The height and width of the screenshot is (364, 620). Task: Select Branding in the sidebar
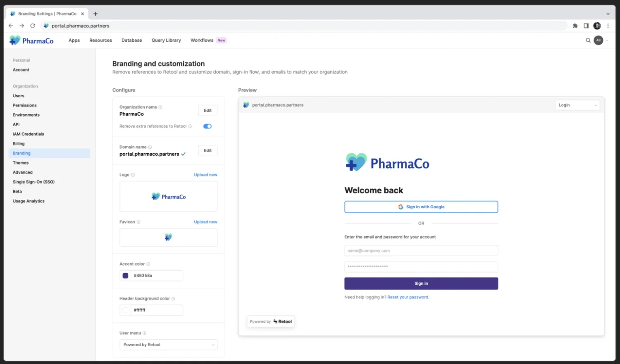49,153
